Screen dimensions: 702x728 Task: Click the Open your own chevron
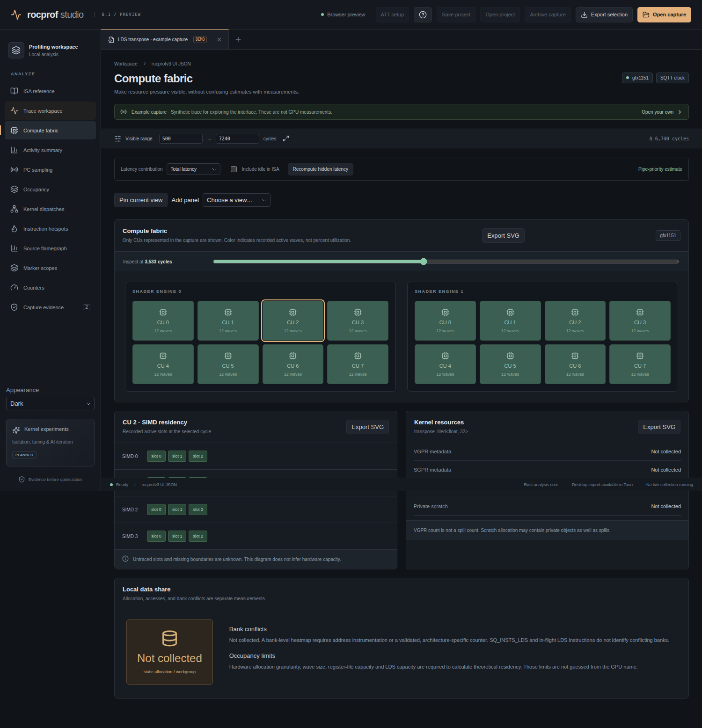click(680, 112)
